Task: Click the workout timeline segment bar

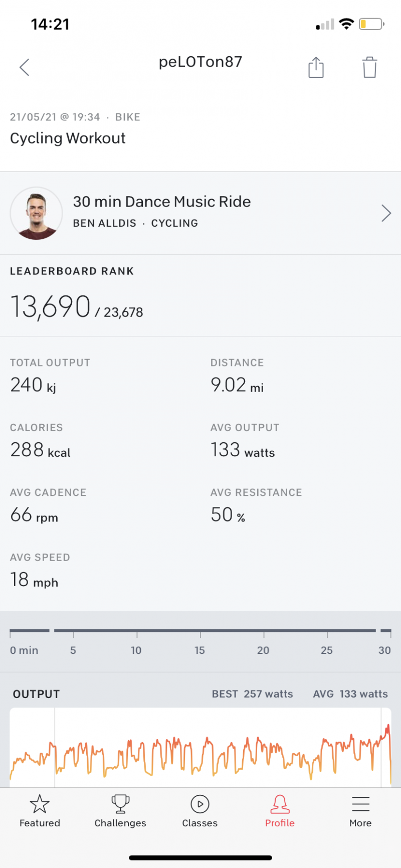Action: tap(215, 630)
